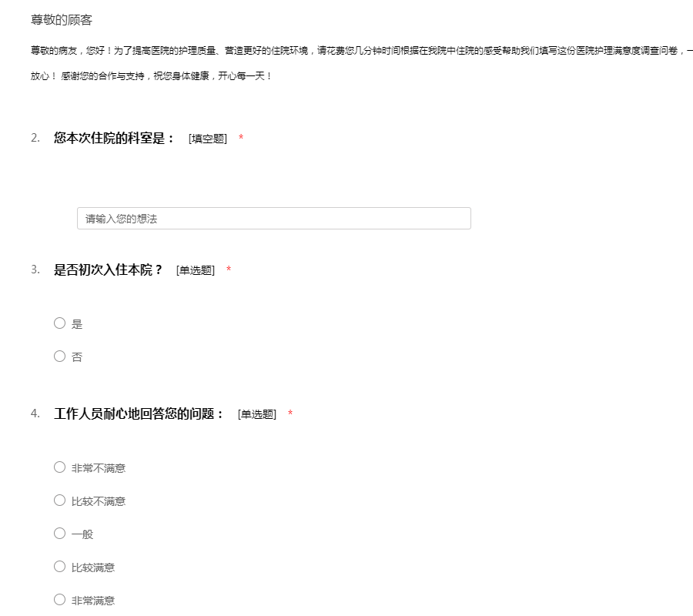Viewport: 693px width, 616px height.
Task: Click the '[填空题]' type label
Action: click(208, 139)
